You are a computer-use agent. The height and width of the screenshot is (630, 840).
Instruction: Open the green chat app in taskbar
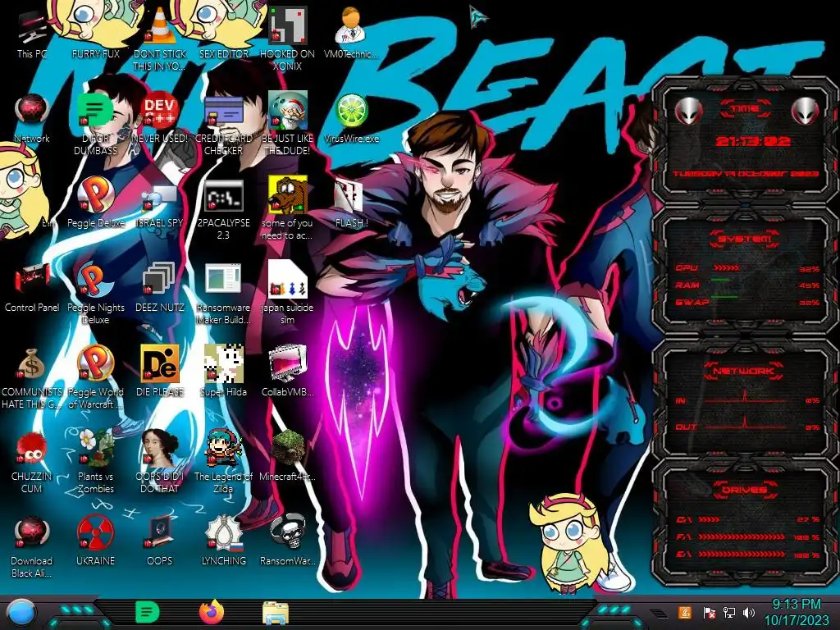pyautogui.click(x=147, y=613)
